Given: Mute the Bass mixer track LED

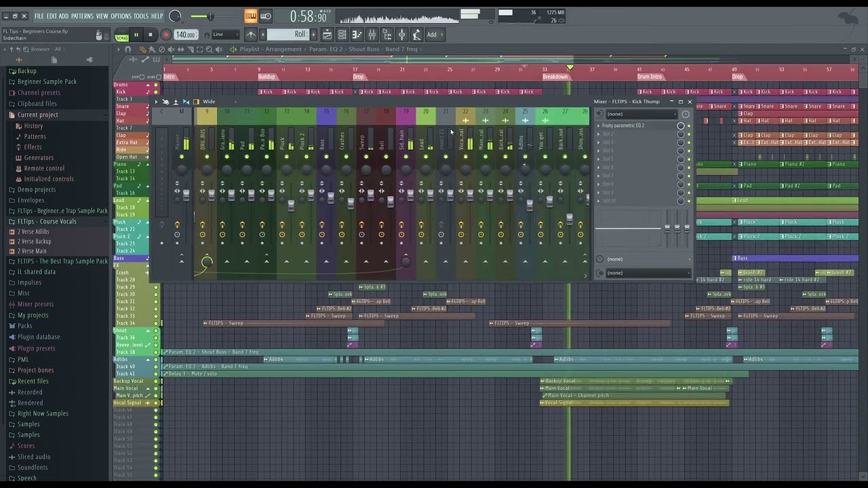Looking at the screenshot, I should click(x=326, y=157).
